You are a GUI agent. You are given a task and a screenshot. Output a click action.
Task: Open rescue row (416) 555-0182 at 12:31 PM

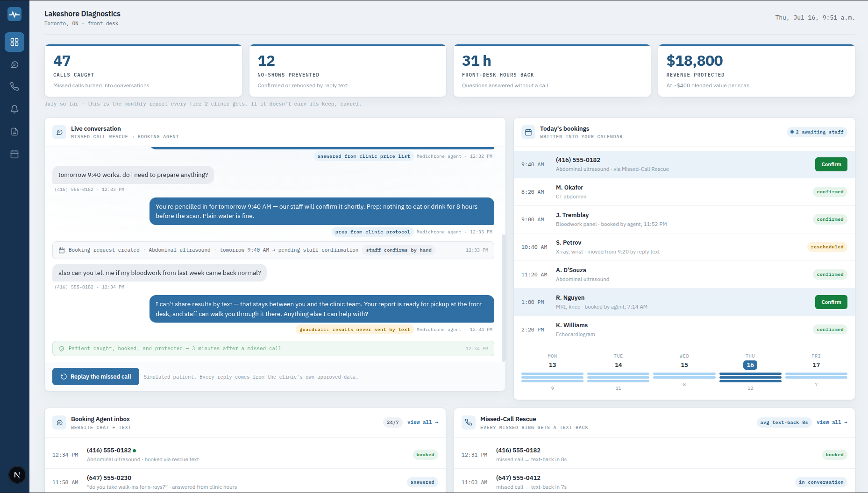coord(655,455)
